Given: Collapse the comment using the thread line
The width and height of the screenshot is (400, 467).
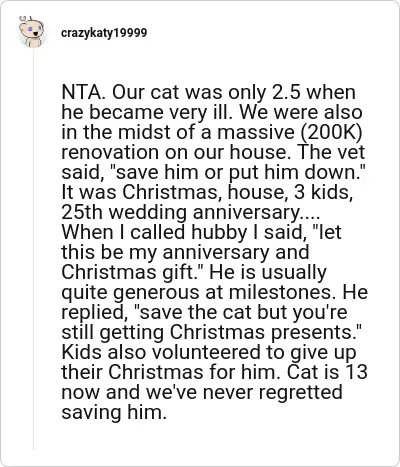Looking at the screenshot, I should pyautogui.click(x=33, y=248).
